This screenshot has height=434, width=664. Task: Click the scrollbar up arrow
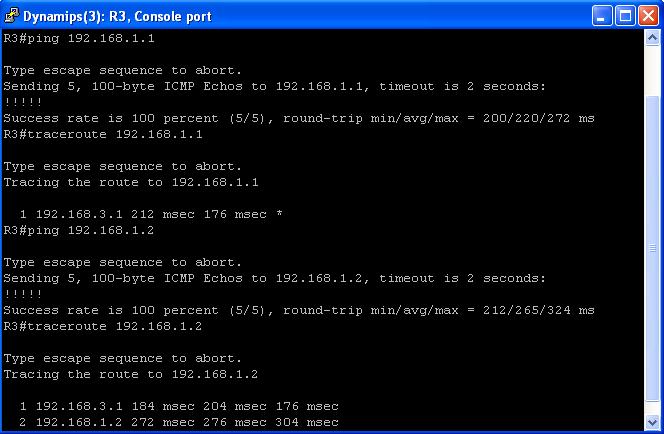click(x=652, y=38)
